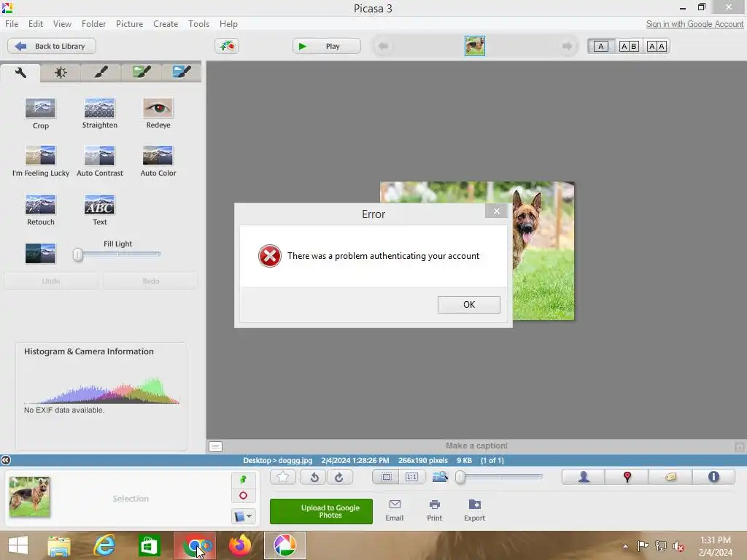The width and height of the screenshot is (747, 560).
Task: Open the Picture menu
Action: pos(129,24)
